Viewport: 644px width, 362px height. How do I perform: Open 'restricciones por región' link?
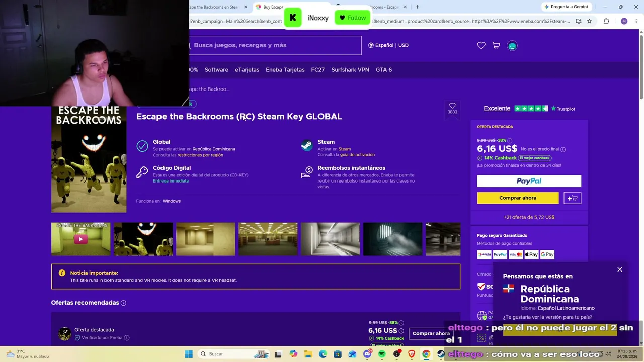(200, 155)
